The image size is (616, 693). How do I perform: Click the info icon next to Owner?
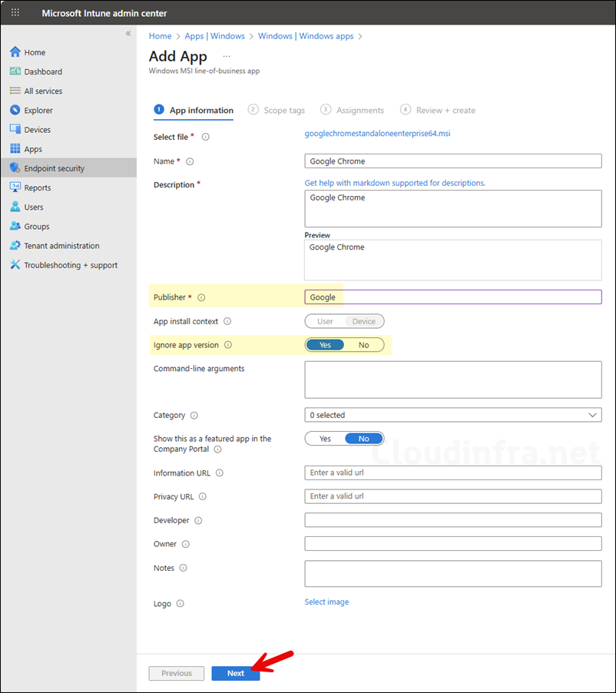[186, 544]
